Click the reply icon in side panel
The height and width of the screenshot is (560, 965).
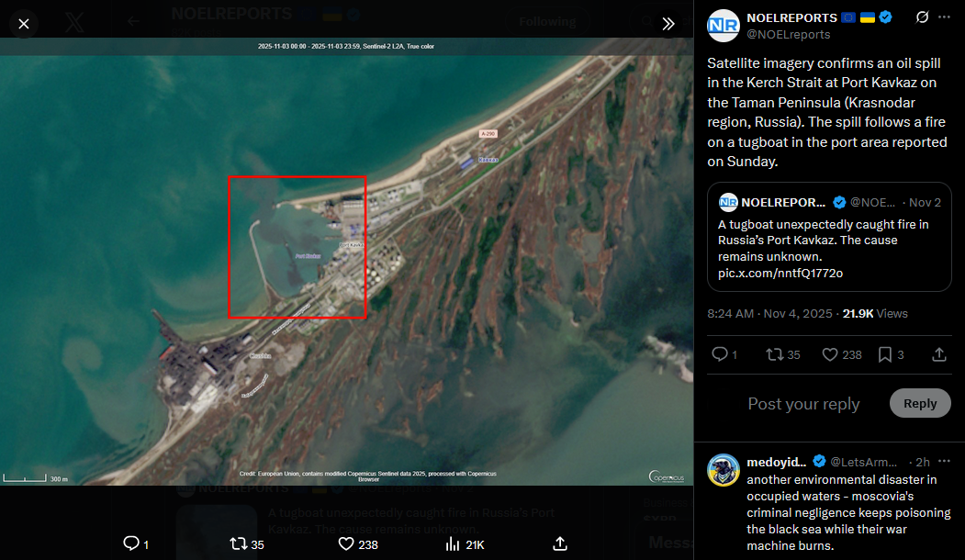pyautogui.click(x=720, y=353)
